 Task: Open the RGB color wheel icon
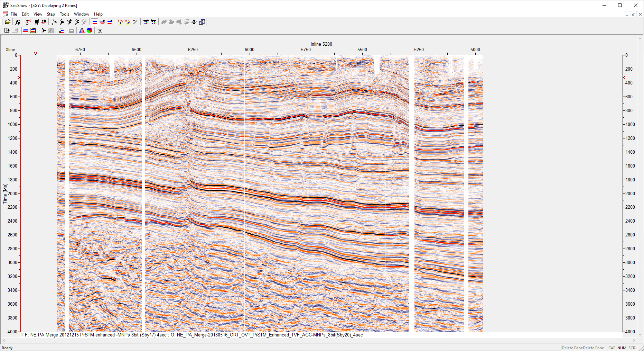tap(90, 30)
